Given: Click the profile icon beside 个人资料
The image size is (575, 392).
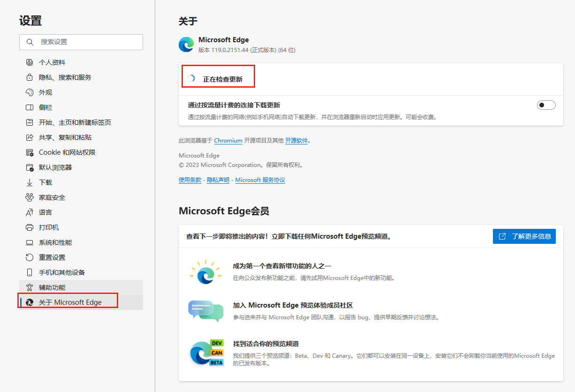Looking at the screenshot, I should click(x=30, y=62).
